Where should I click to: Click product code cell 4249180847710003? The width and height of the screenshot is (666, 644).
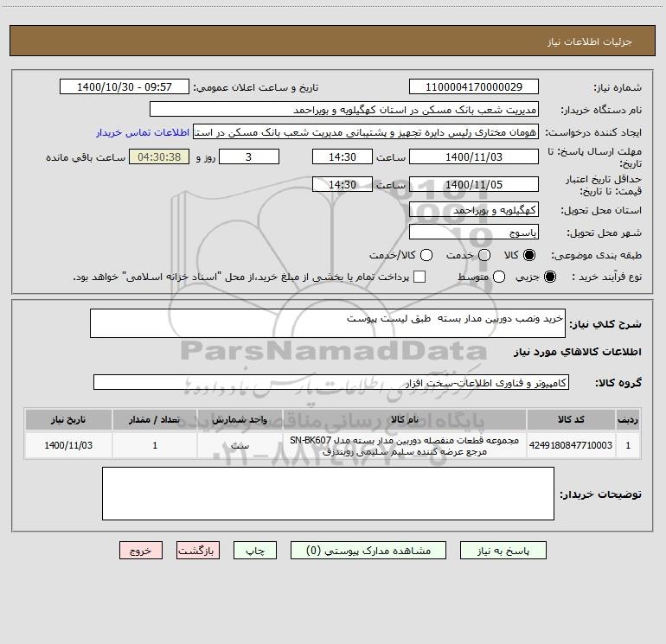point(571,445)
